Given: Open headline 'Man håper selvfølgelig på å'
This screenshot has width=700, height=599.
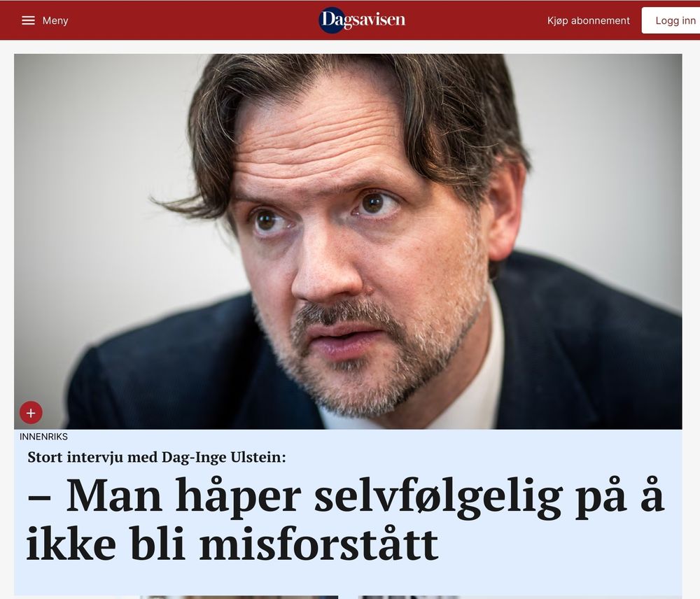Looking at the screenshot, I should tap(346, 496).
